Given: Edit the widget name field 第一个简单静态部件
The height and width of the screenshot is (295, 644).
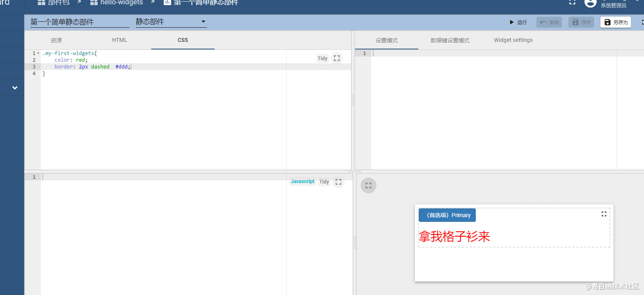Looking at the screenshot, I should pyautogui.click(x=80, y=22).
